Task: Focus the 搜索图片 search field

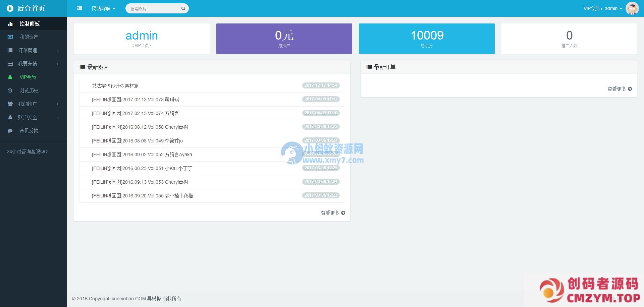Action: point(154,9)
